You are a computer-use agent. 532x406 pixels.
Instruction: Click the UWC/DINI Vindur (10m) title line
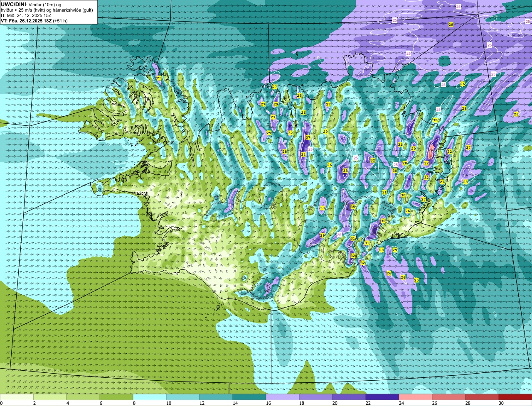click(31, 4)
